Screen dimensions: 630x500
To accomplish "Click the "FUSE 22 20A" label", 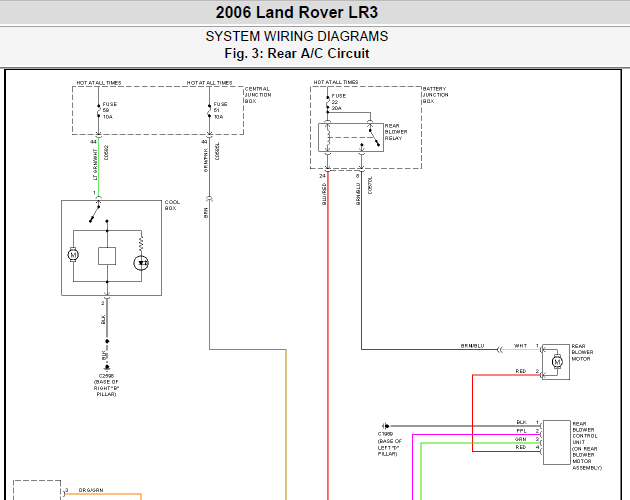I will tap(338, 102).
